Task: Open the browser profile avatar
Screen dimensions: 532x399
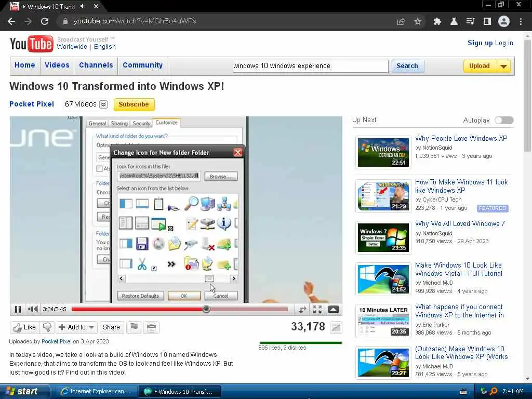Action: pyautogui.click(x=504, y=21)
